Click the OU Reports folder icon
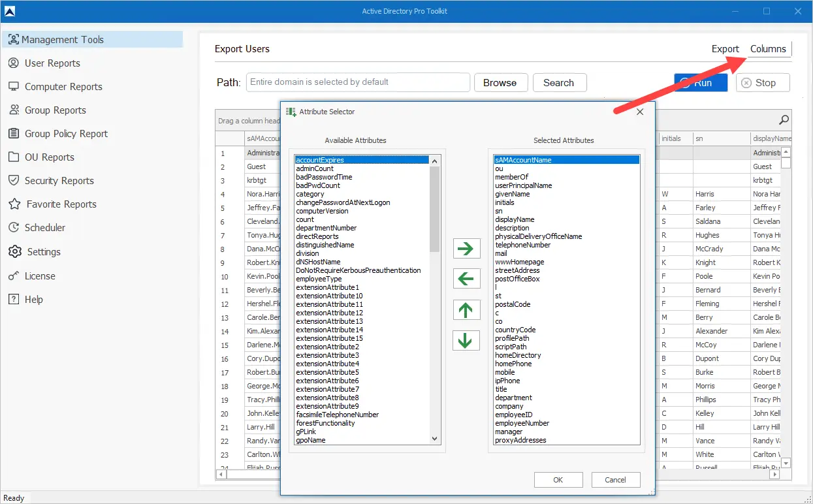The image size is (813, 504). click(13, 157)
